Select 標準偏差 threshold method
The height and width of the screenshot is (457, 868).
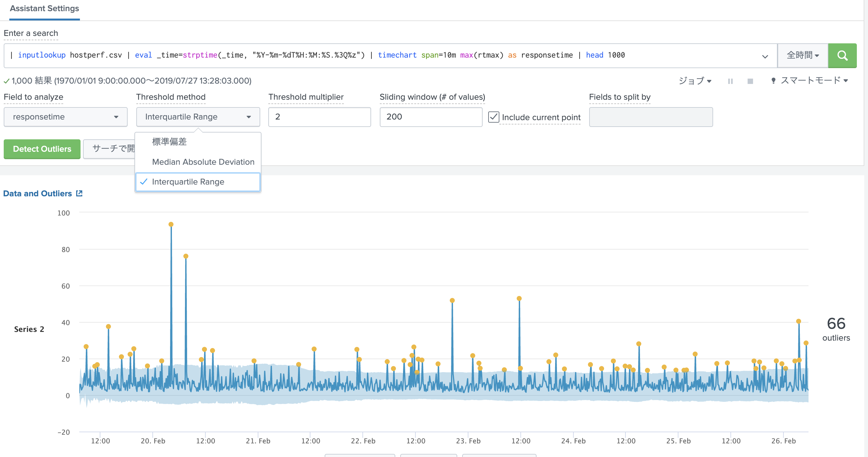point(169,142)
